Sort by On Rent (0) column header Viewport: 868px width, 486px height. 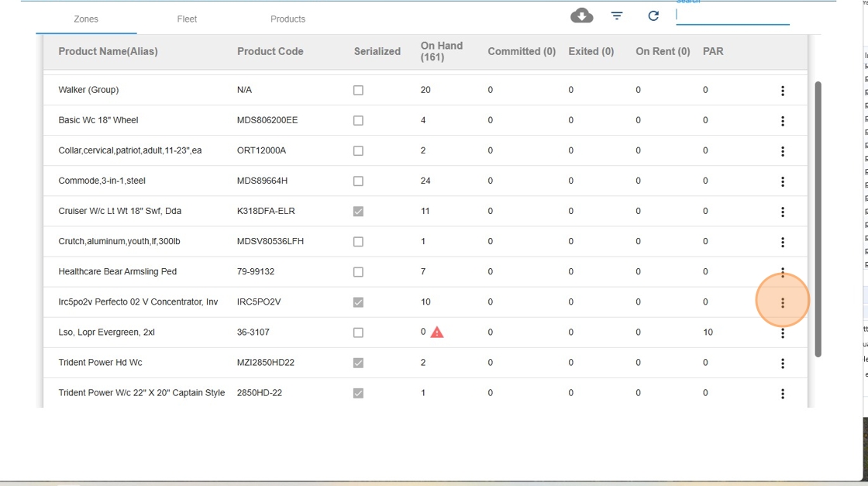pos(663,51)
